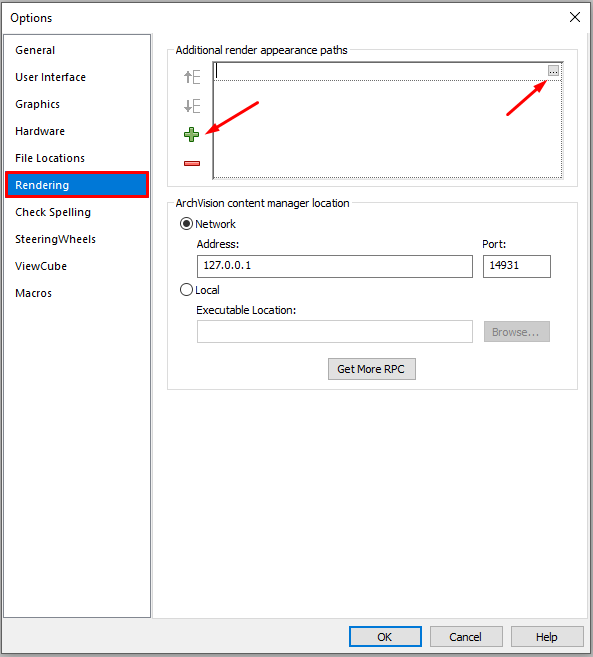Viewport: 593px width, 657px height.
Task: Switch to the Graphics options page
Action: 77,104
